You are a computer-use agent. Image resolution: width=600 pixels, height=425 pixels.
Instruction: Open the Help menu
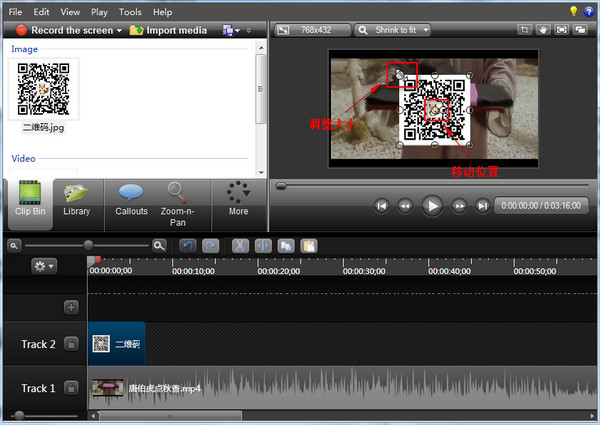163,12
